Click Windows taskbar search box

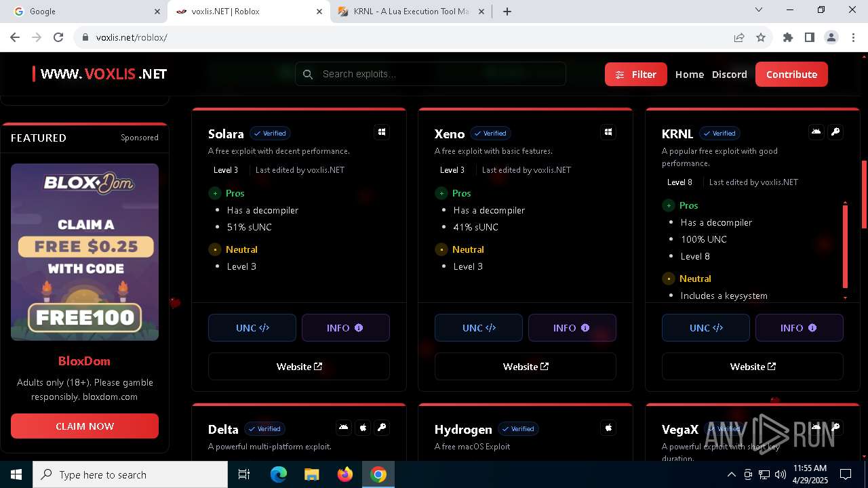130,474
